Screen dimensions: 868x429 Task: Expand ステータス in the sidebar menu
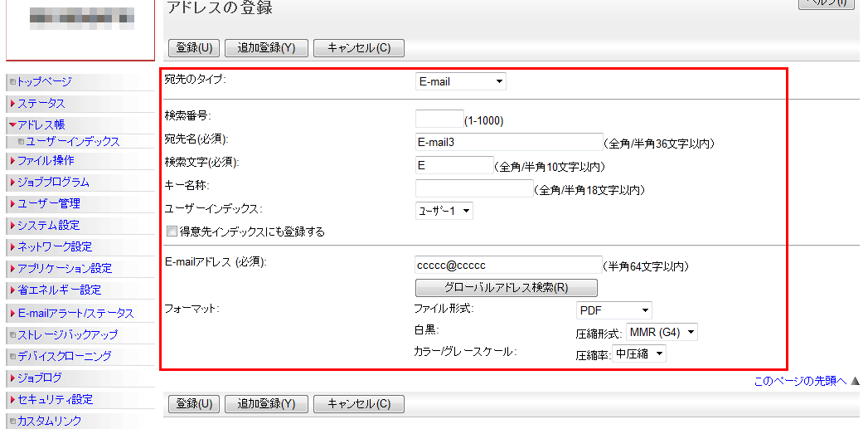[41, 104]
